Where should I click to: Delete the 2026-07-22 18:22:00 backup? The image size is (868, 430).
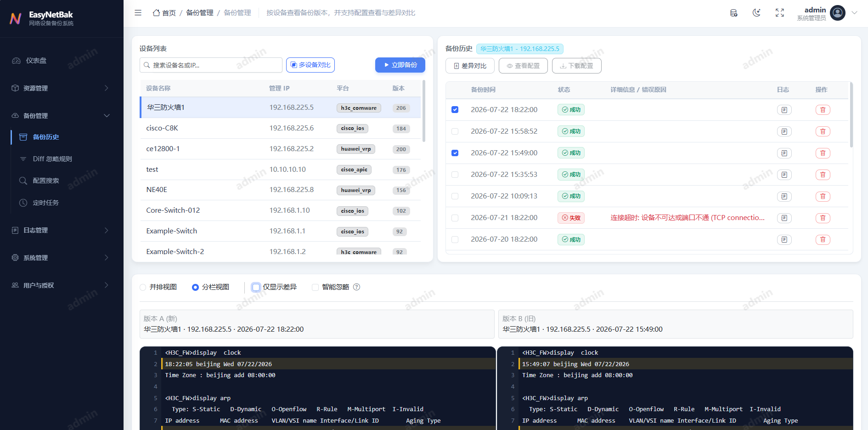pyautogui.click(x=823, y=110)
